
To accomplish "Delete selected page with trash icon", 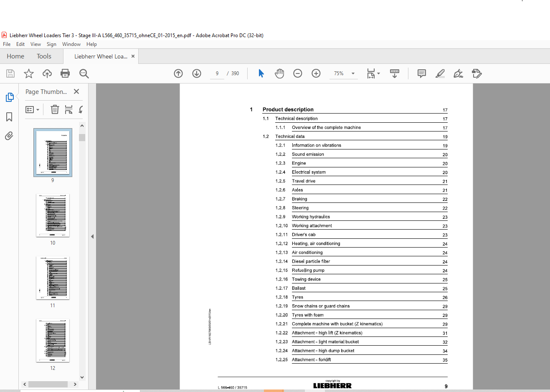I will click(x=55, y=110).
